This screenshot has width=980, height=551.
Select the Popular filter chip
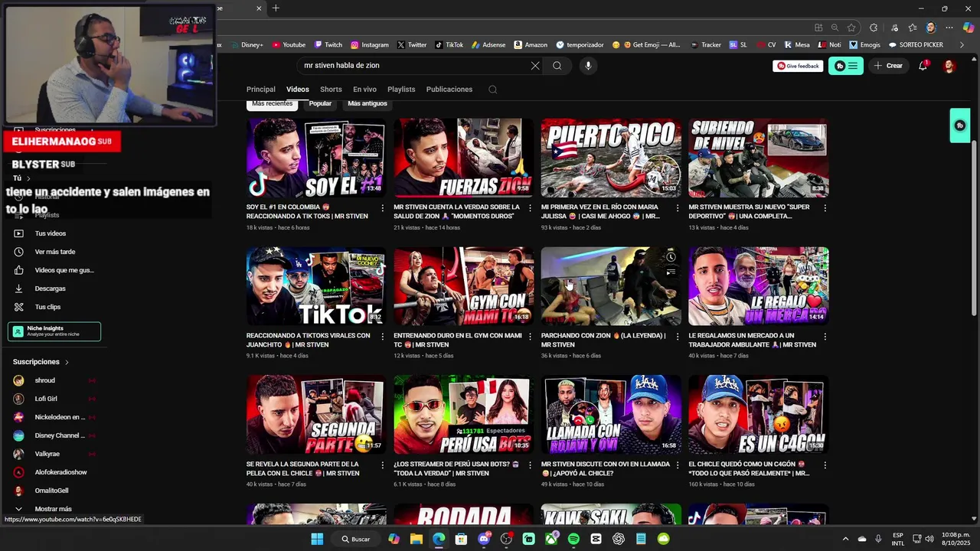[320, 104]
